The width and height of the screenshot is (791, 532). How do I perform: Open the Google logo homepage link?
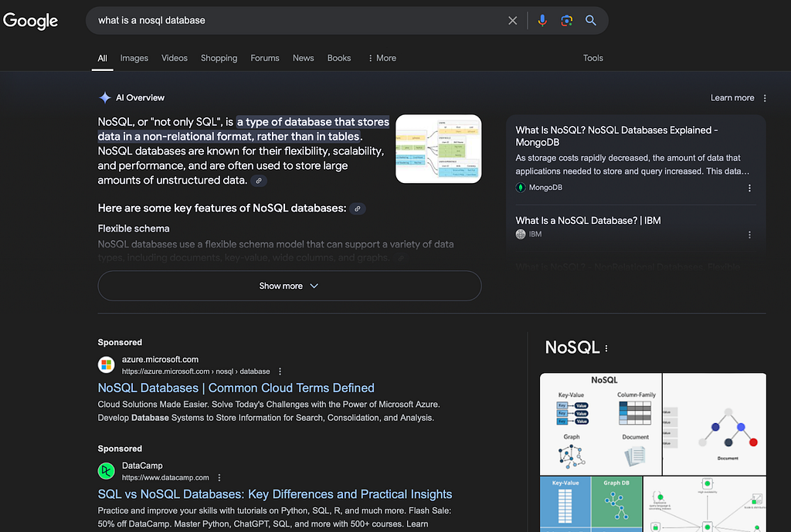tap(30, 21)
